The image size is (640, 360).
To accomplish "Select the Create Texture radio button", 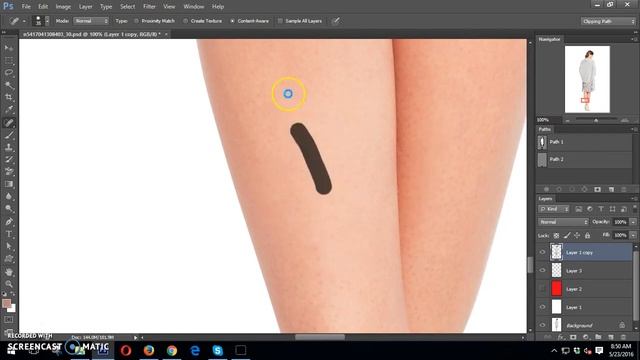I will (x=185, y=21).
